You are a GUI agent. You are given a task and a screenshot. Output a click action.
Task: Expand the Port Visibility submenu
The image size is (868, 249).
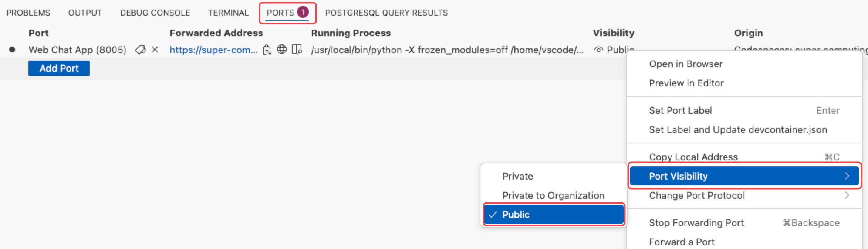(x=744, y=176)
